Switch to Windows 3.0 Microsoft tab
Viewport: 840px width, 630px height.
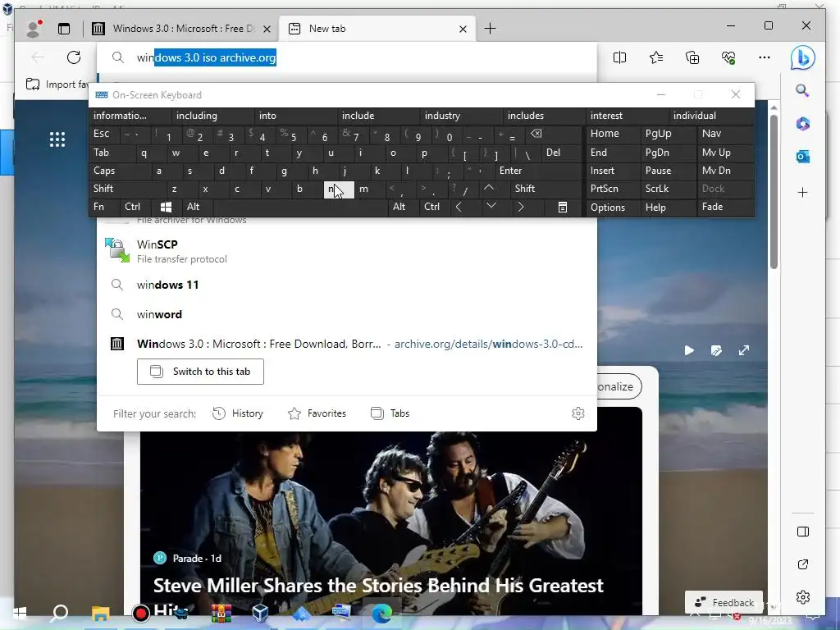click(182, 29)
